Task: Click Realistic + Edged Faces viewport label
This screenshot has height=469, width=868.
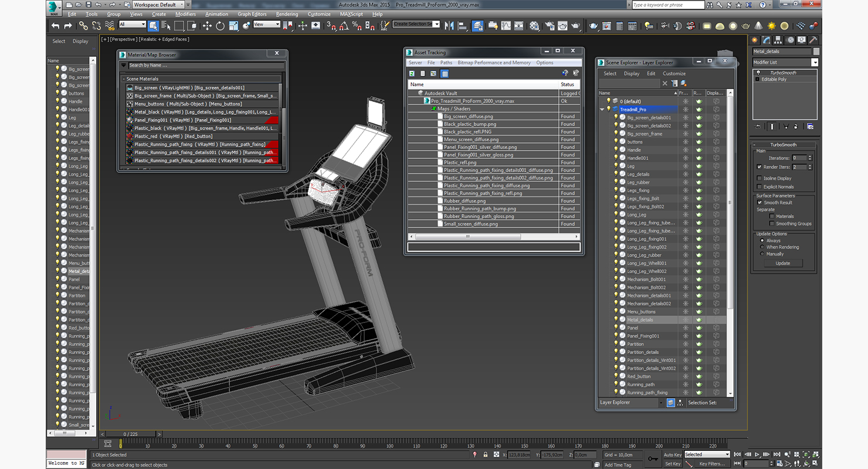Action: pos(164,39)
